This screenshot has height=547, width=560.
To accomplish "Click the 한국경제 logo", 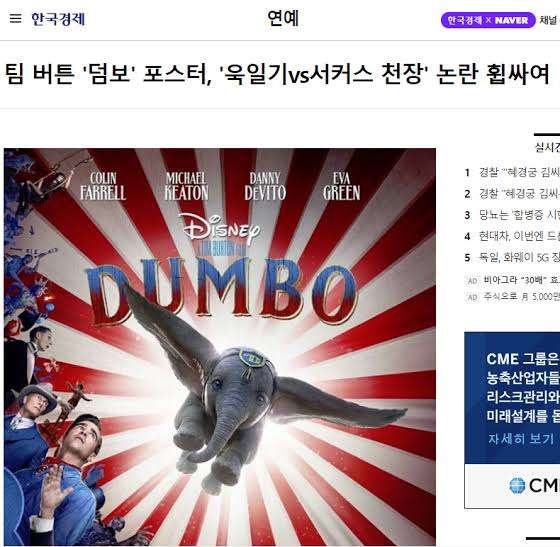I will pyautogui.click(x=58, y=19).
